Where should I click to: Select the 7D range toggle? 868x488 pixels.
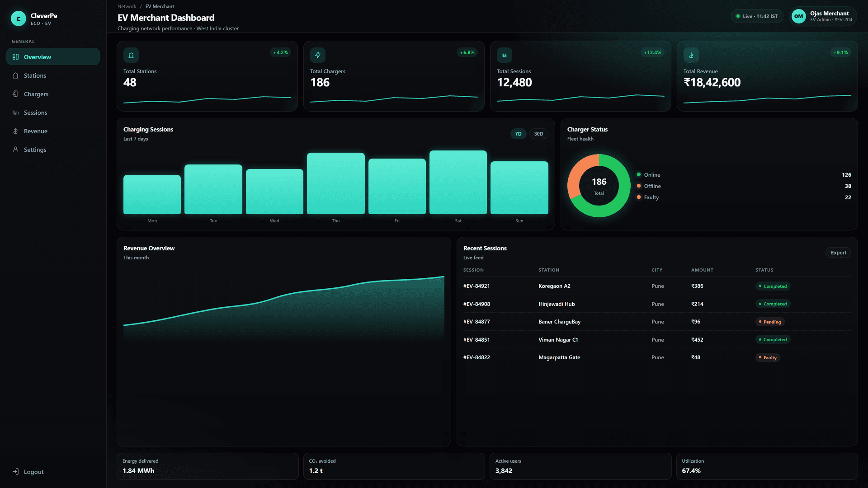click(x=518, y=134)
